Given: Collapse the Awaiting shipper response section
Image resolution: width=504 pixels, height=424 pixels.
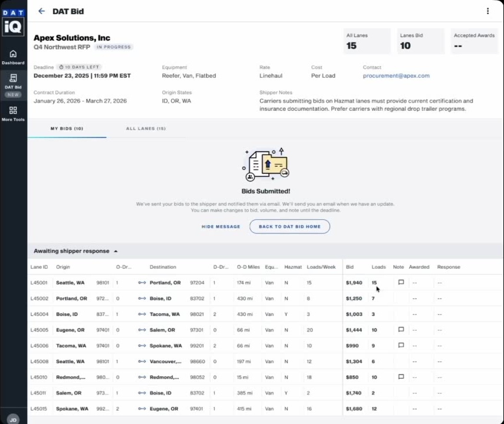Looking at the screenshot, I should tap(116, 251).
